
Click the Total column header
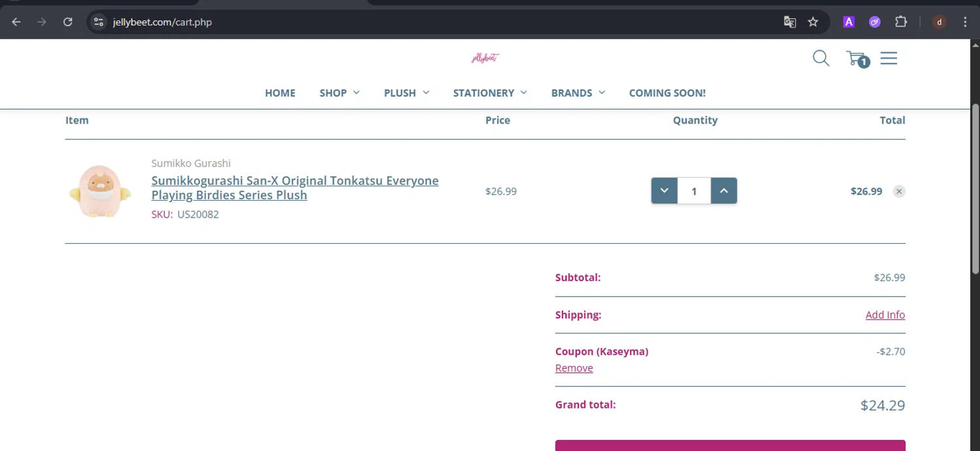point(892,120)
